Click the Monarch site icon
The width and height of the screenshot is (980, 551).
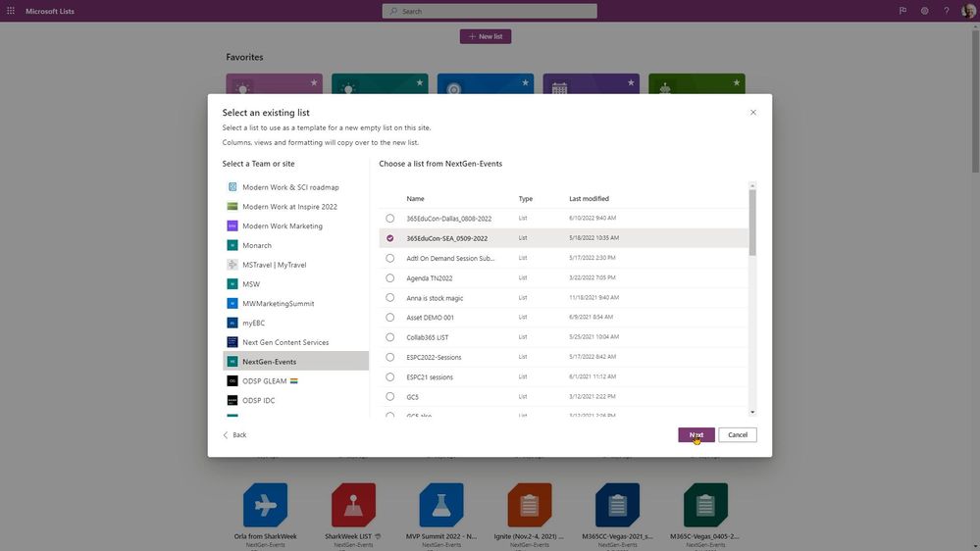pos(232,245)
